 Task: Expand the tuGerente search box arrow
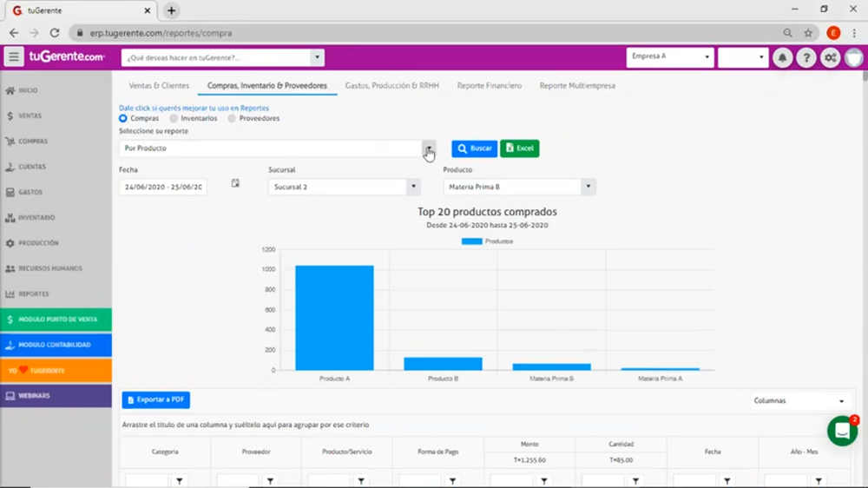317,57
